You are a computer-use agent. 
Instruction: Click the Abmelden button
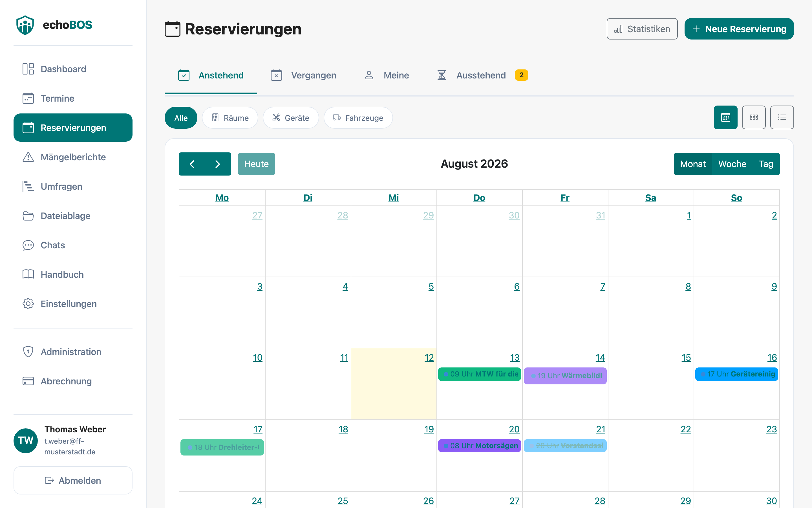(73, 480)
